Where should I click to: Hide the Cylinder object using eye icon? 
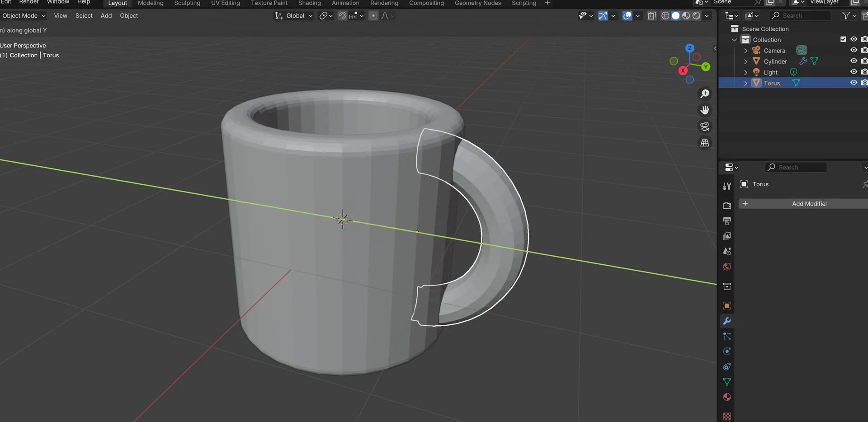click(854, 61)
